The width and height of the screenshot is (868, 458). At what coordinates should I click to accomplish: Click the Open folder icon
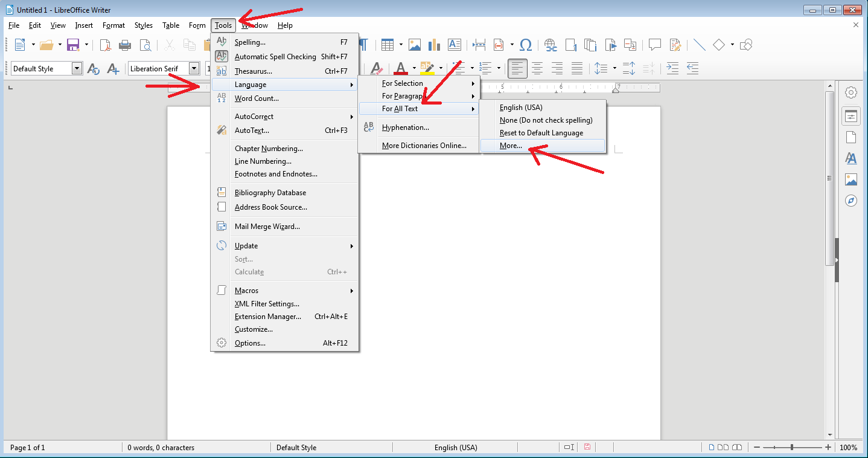point(46,45)
